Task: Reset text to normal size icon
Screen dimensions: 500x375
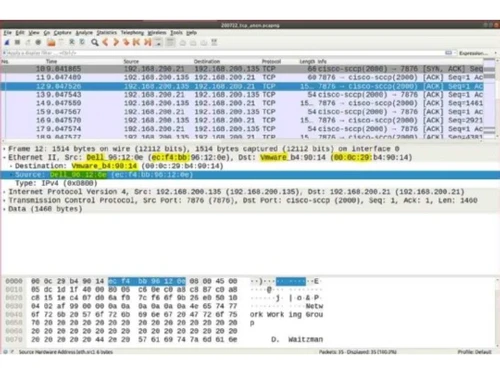Action: tap(204, 43)
